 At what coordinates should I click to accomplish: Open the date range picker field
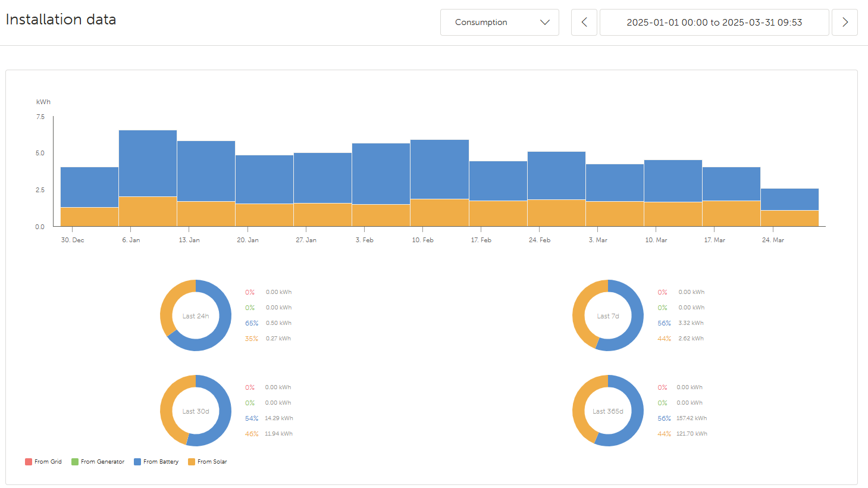(x=714, y=23)
